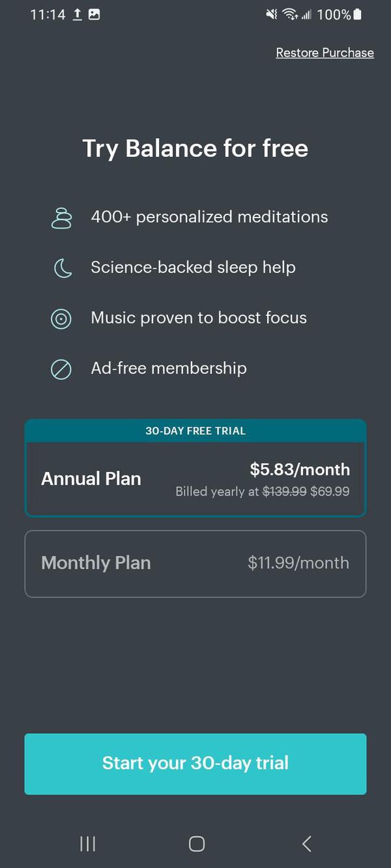Tap the image notification status icon
The height and width of the screenshot is (868, 391).
pyautogui.click(x=94, y=14)
